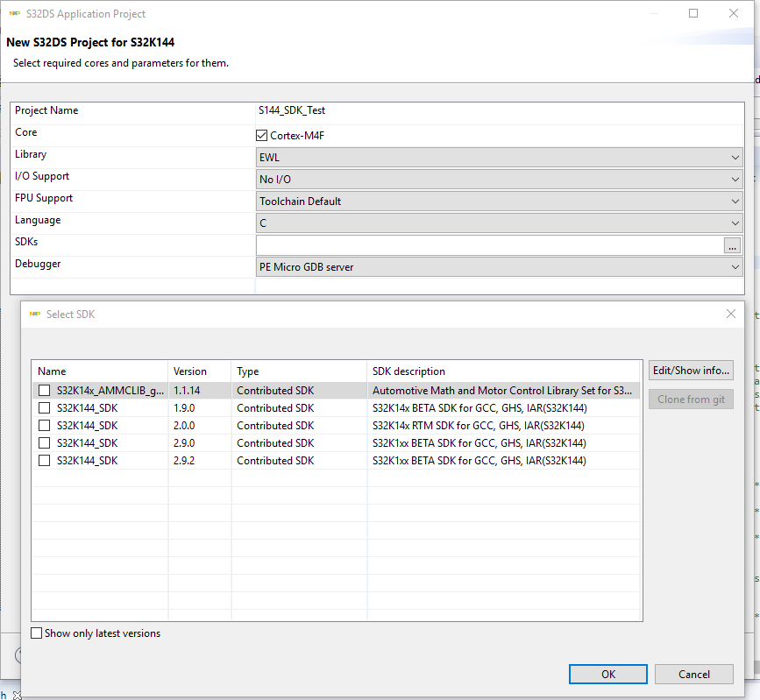Click the S32DS Application Project window icon
The width and height of the screenshot is (760, 700).
coord(14,14)
